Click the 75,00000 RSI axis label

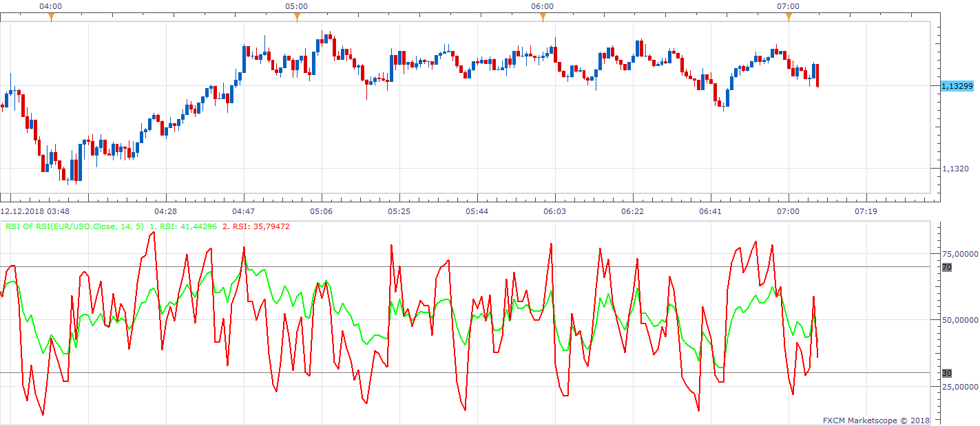tap(959, 254)
